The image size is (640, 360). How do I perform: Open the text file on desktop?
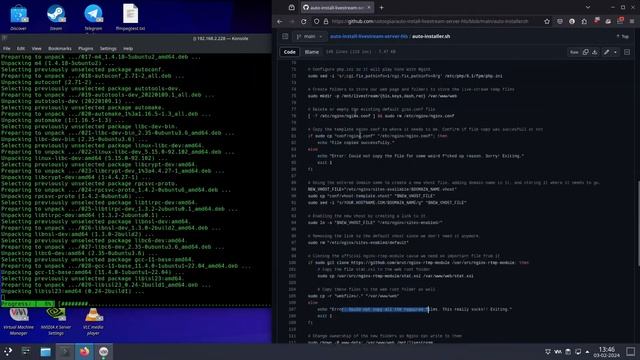point(130,18)
